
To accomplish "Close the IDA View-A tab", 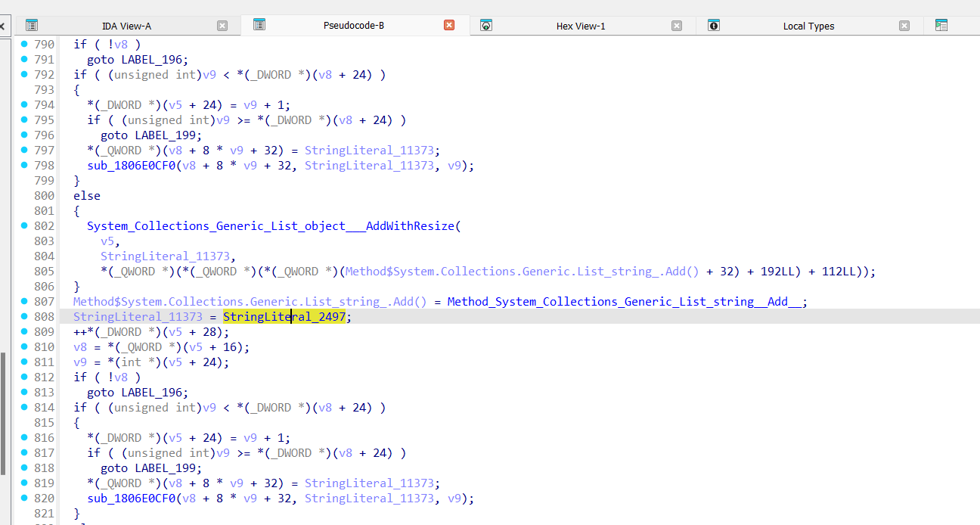I will pos(222,26).
